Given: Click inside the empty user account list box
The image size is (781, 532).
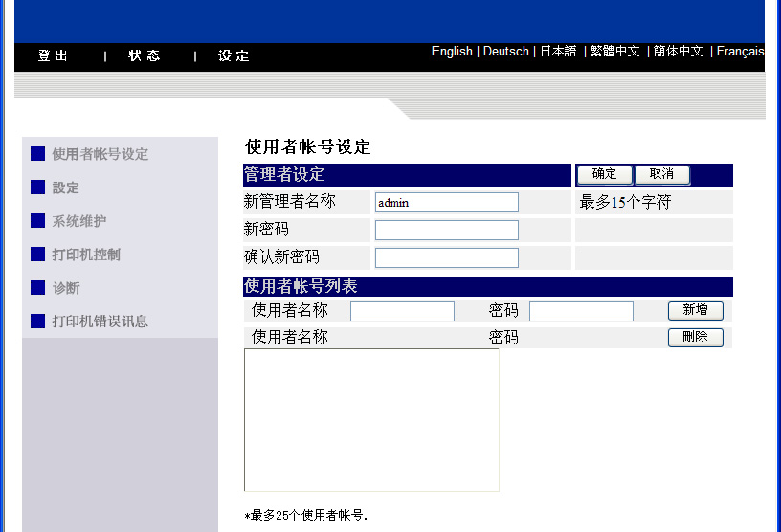Looking at the screenshot, I should [371, 420].
